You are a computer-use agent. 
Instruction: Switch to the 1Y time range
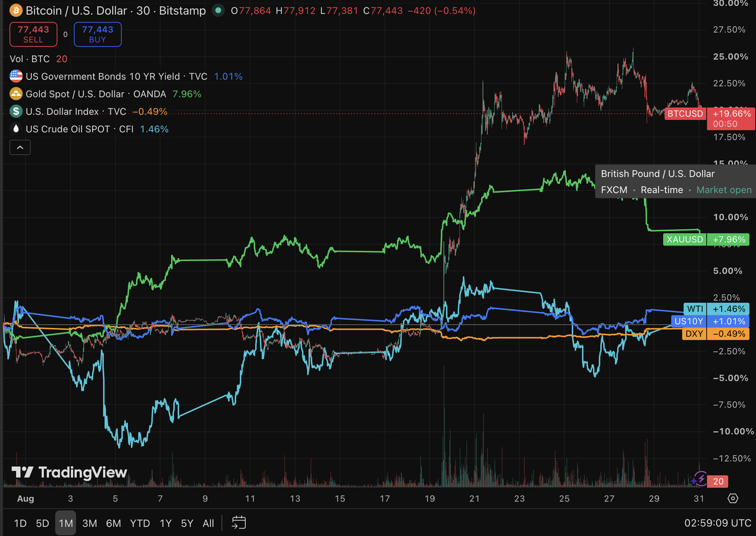coord(165,523)
